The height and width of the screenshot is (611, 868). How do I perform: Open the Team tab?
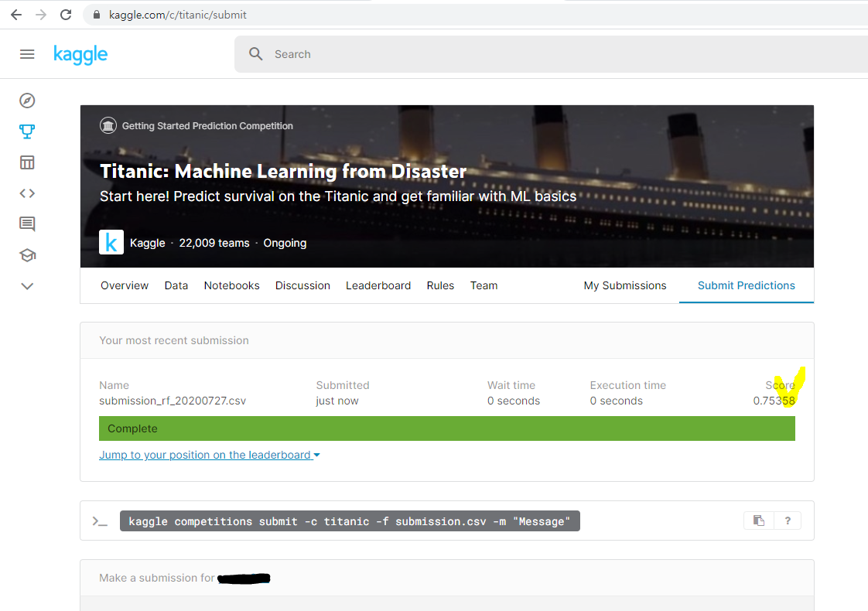[484, 285]
